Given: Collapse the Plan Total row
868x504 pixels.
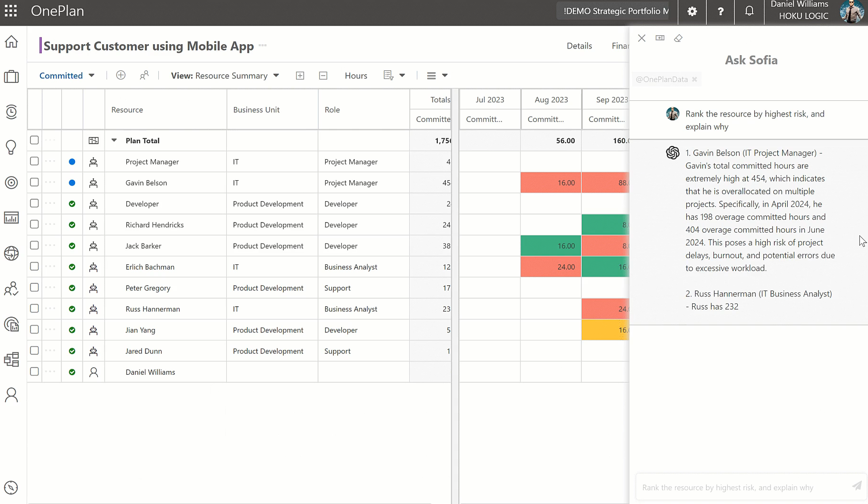Looking at the screenshot, I should coord(114,140).
